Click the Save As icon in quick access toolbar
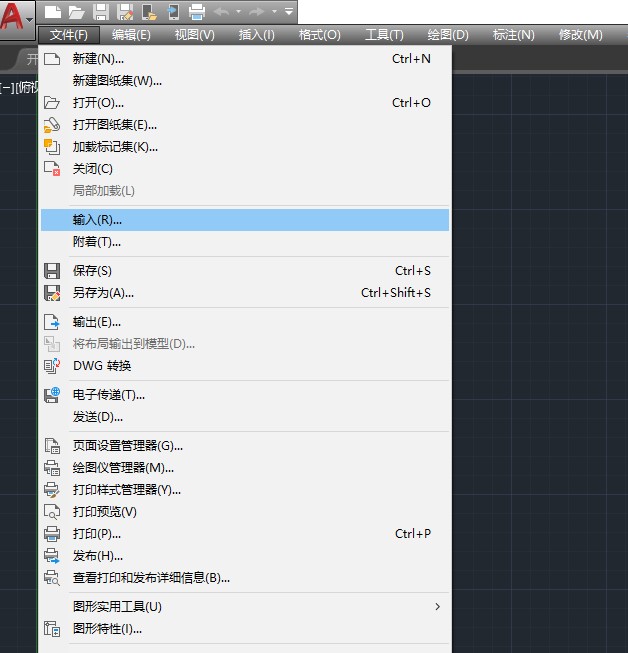This screenshot has height=653, width=628. coord(125,12)
